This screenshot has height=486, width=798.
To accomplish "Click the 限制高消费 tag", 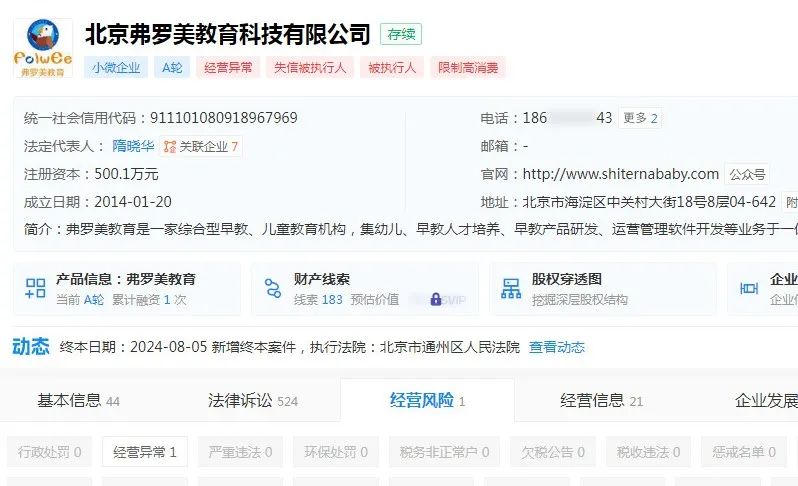I will coord(468,67).
